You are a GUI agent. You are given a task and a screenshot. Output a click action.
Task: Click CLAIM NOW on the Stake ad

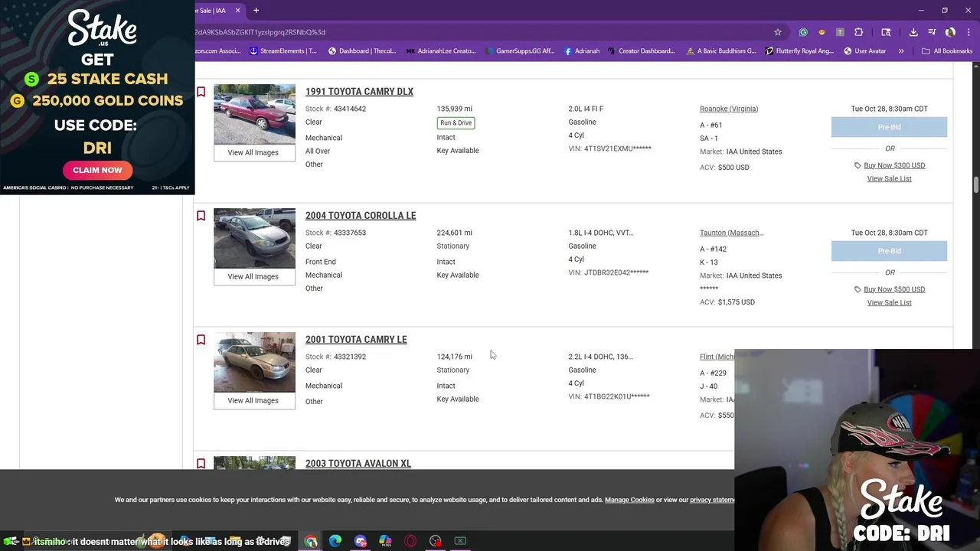tap(97, 170)
